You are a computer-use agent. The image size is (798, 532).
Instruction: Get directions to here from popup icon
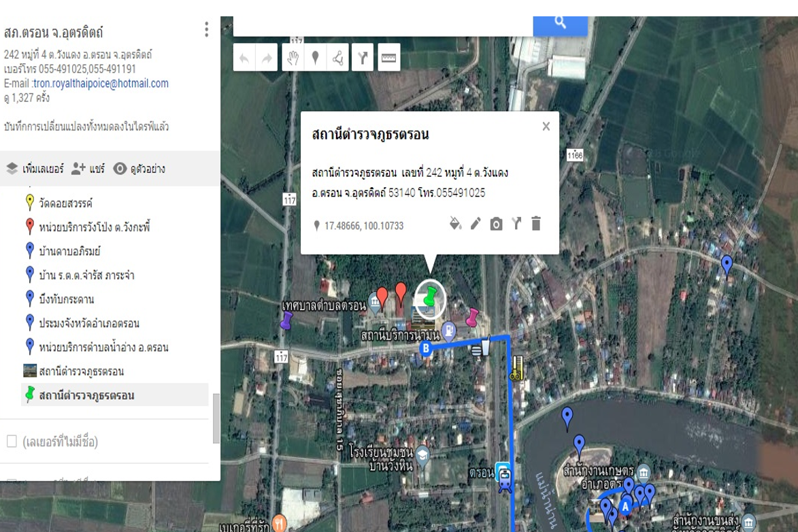(516, 224)
